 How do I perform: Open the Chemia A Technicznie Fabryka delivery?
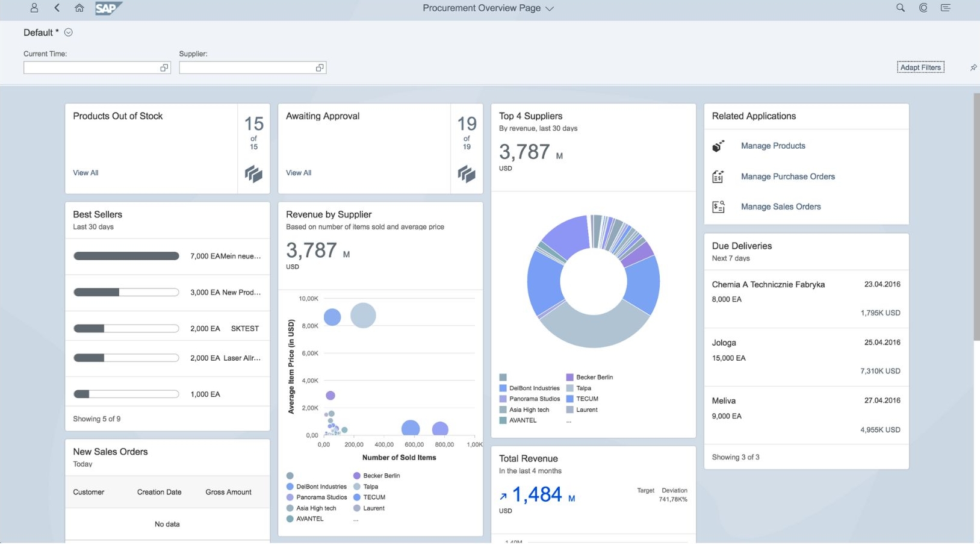point(768,285)
